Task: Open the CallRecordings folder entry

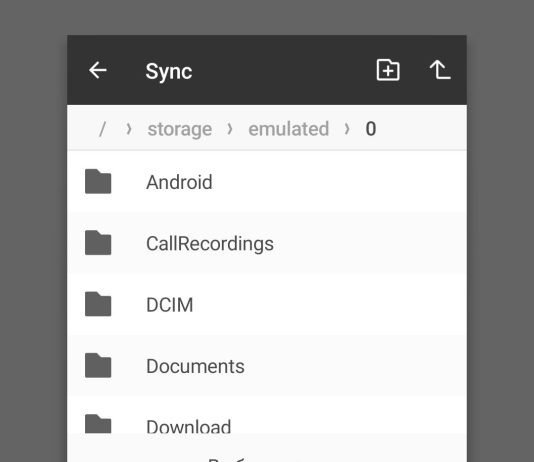Action: tap(267, 243)
